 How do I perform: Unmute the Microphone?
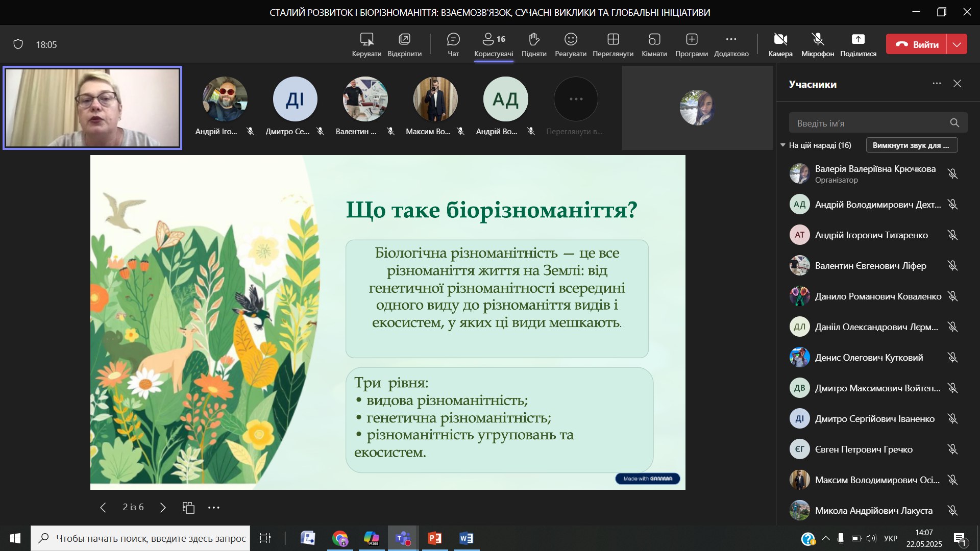pos(817,40)
